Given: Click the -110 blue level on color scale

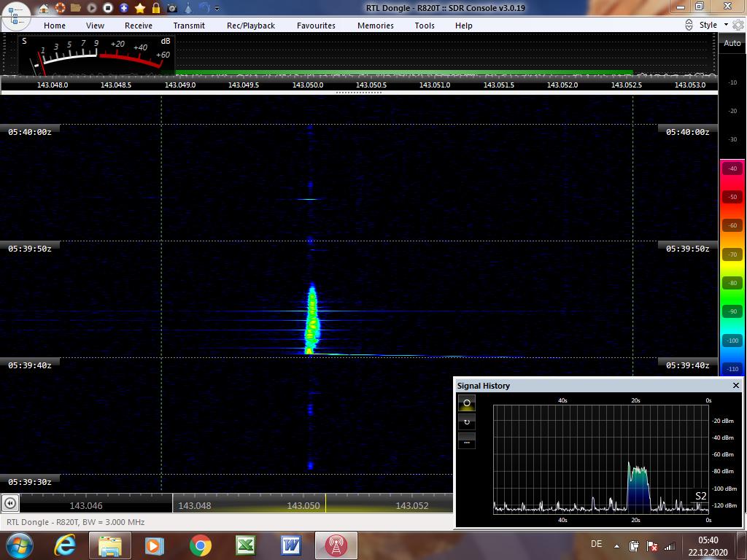Looking at the screenshot, I should point(732,368).
